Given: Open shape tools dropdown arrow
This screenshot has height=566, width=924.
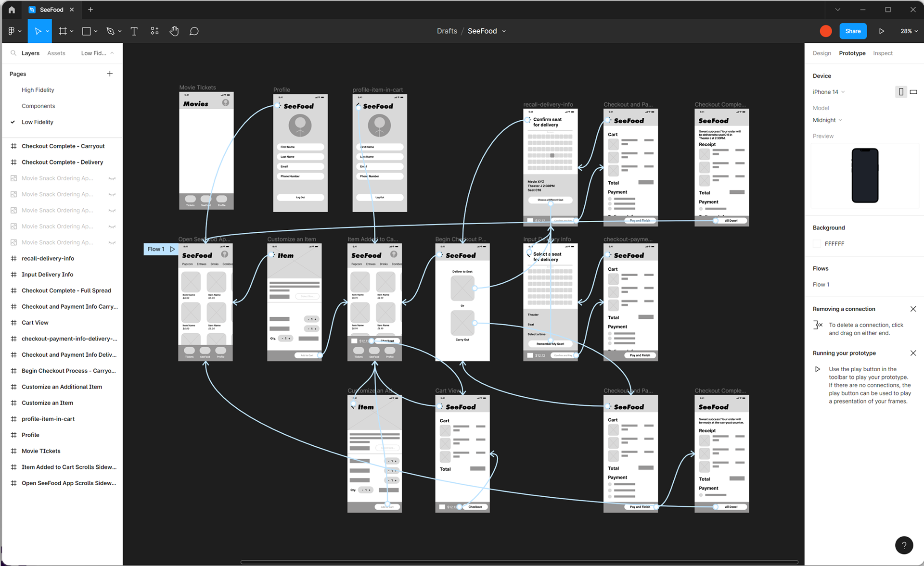Looking at the screenshot, I should point(96,31).
